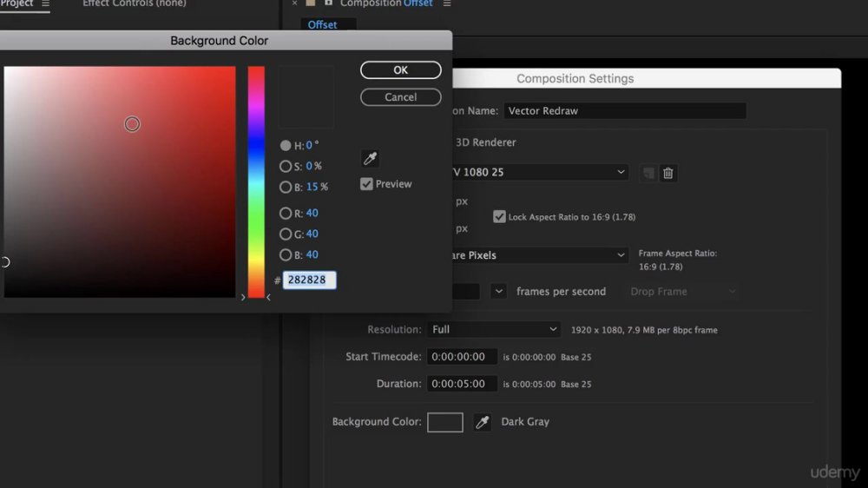Select the Hue (H) radio button
The image size is (868, 488).
285,145
